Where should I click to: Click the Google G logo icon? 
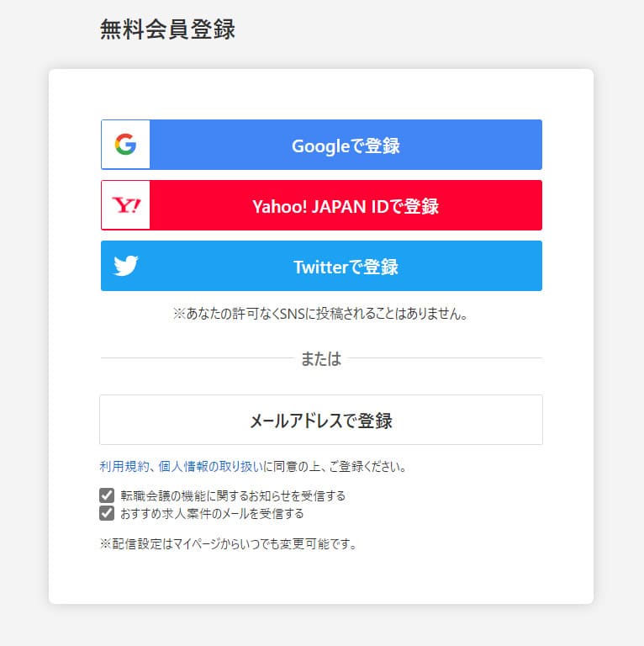[x=125, y=144]
